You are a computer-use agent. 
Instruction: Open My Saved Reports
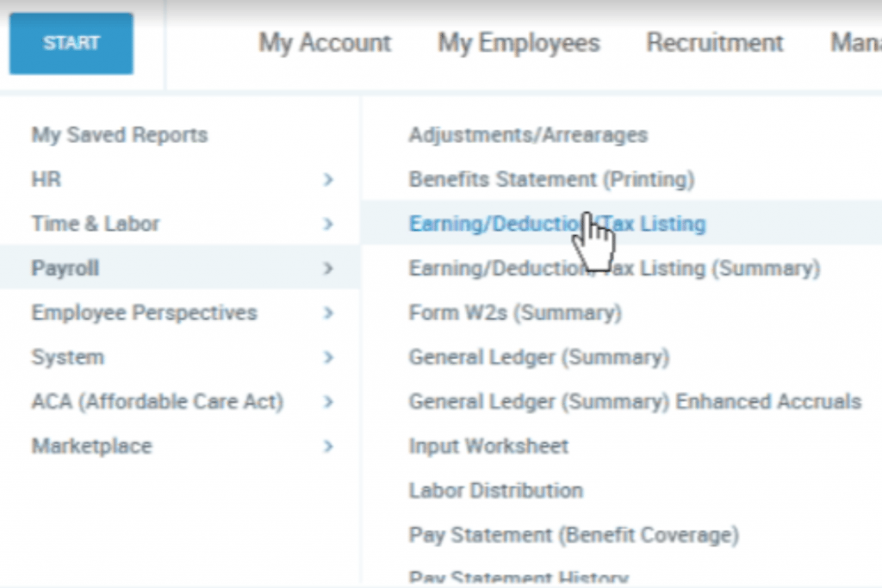pos(118,134)
